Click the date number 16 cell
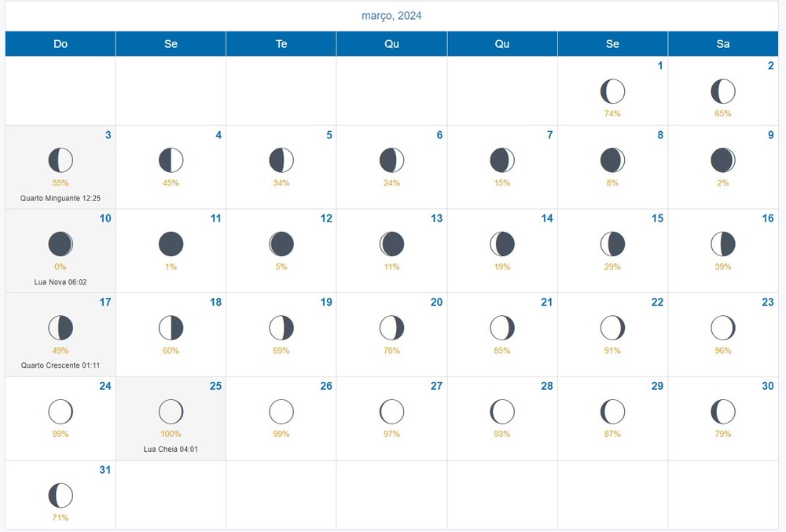This screenshot has width=786, height=532. [768, 218]
